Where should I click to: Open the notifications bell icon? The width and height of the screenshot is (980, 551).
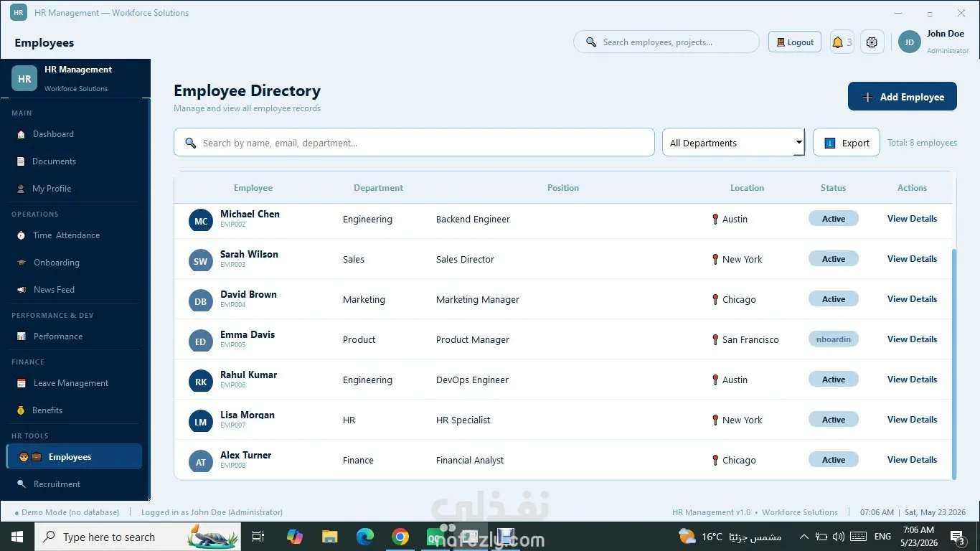click(x=837, y=42)
